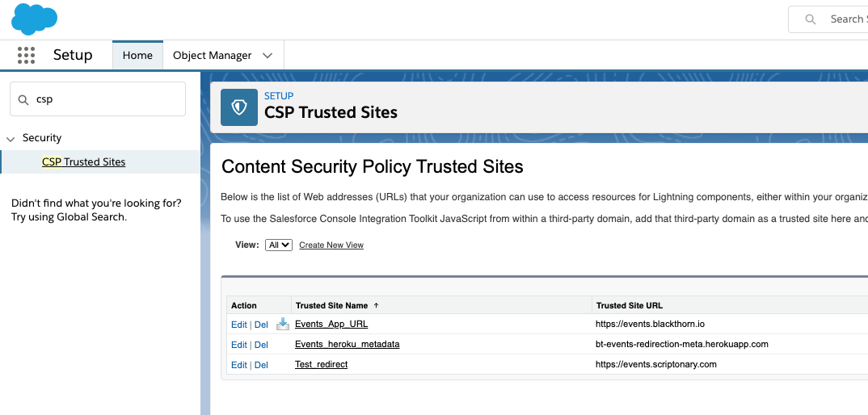
Task: Select the https://events.scriptonary.com URL cell
Action: (656, 363)
